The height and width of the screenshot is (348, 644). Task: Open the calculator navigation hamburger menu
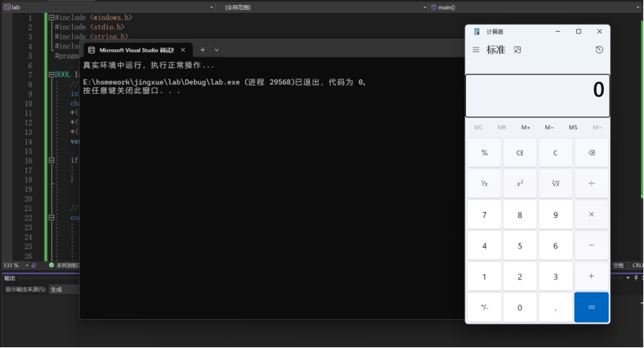475,50
